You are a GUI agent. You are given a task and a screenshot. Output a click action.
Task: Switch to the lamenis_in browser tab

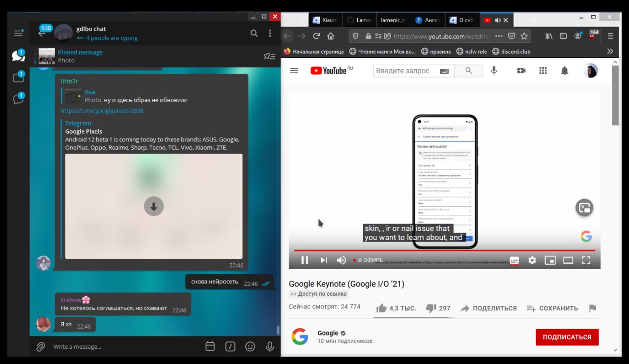click(x=393, y=20)
